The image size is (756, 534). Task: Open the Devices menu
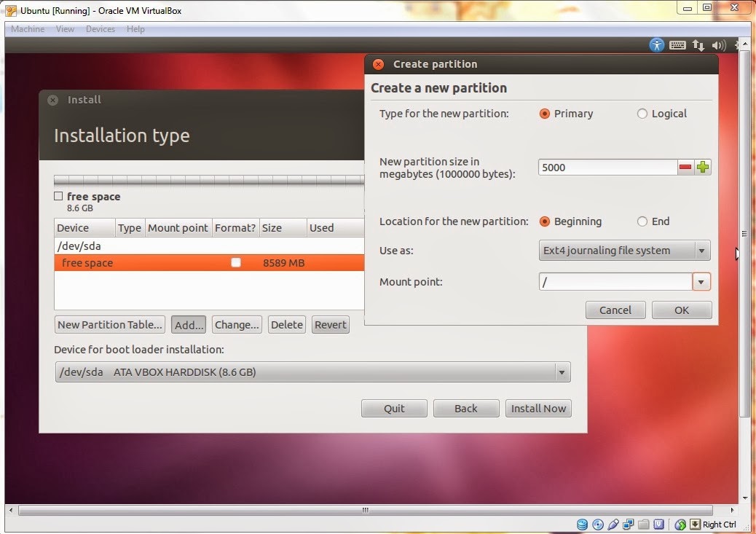click(101, 29)
